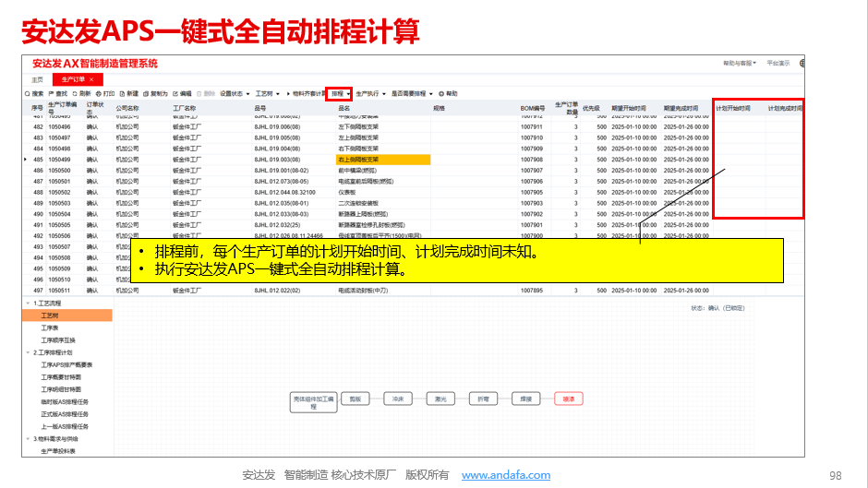
Task: Collapse the 1.工艺流程 tree node
Action: click(x=28, y=304)
